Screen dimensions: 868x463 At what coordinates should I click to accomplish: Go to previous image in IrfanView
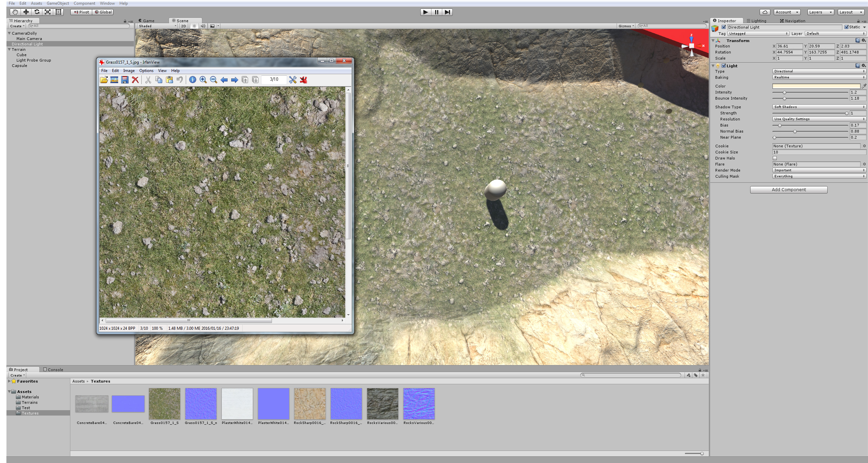pos(224,80)
